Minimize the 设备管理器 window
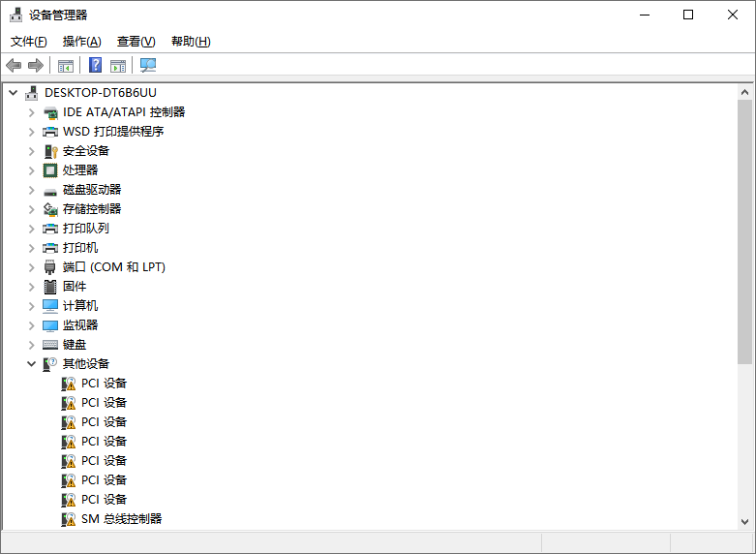Viewport: 756px width, 554px height. pyautogui.click(x=645, y=15)
